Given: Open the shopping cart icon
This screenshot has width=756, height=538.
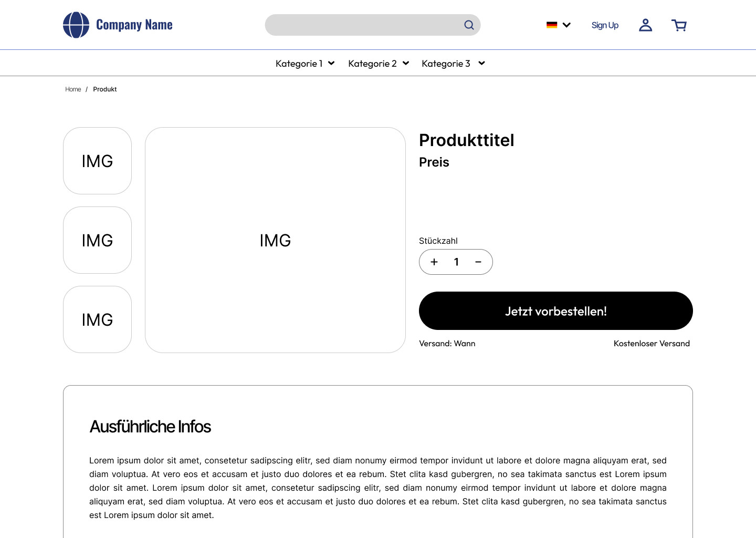Looking at the screenshot, I should (679, 25).
